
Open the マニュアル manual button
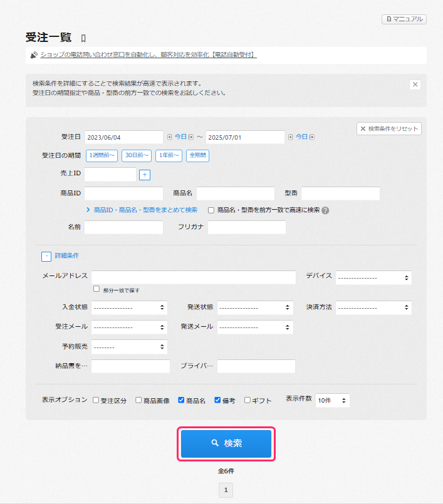click(404, 19)
